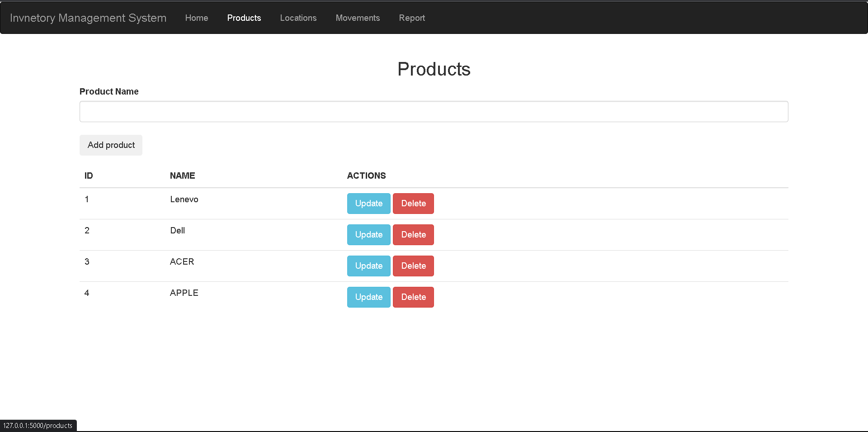868x432 pixels.
Task: Click inside the Product Name input field
Action: (x=434, y=111)
